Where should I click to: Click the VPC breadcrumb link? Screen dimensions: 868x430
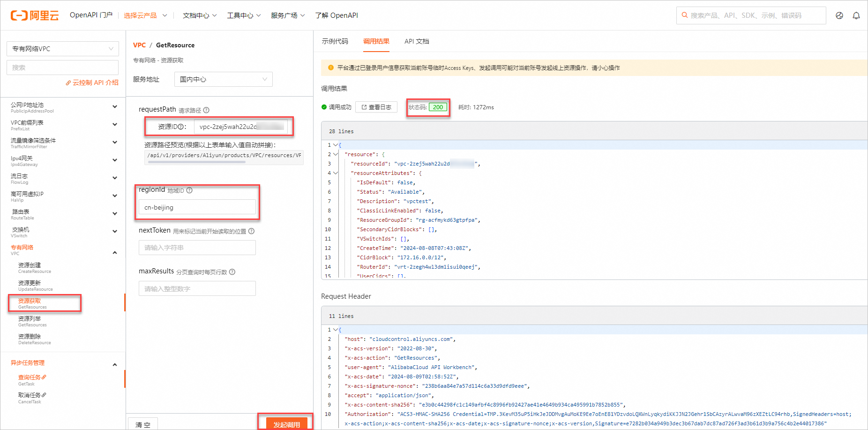[139, 45]
